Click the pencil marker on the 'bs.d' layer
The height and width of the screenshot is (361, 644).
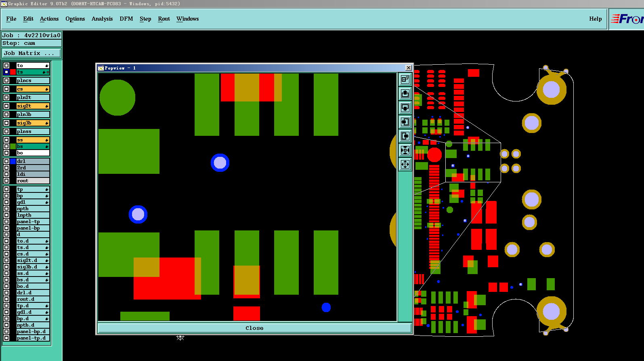(47, 280)
